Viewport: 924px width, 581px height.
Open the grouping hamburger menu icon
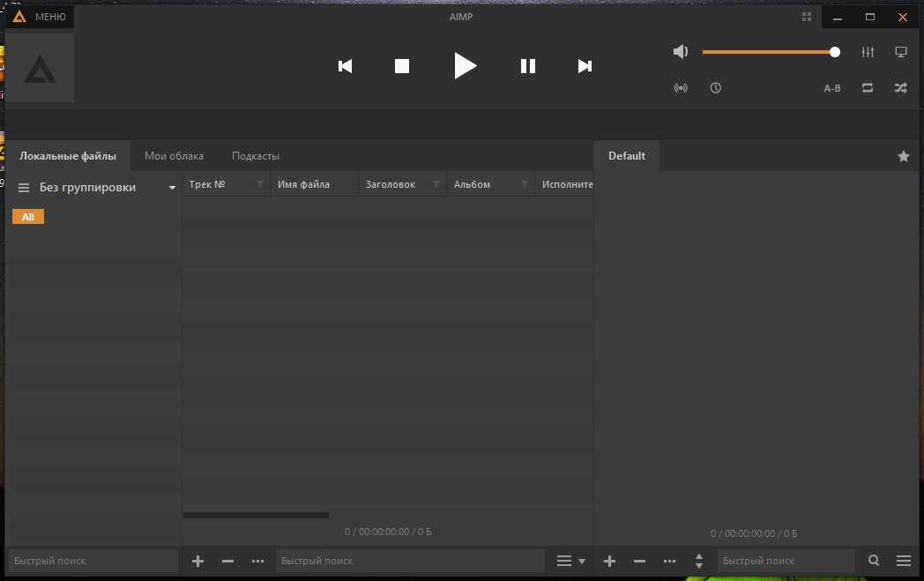pyautogui.click(x=24, y=188)
